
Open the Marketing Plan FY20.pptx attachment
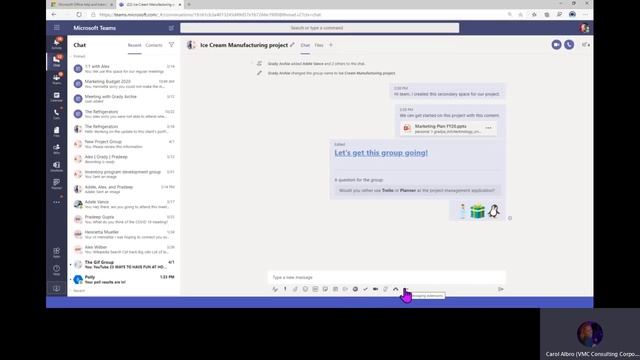(x=448, y=129)
